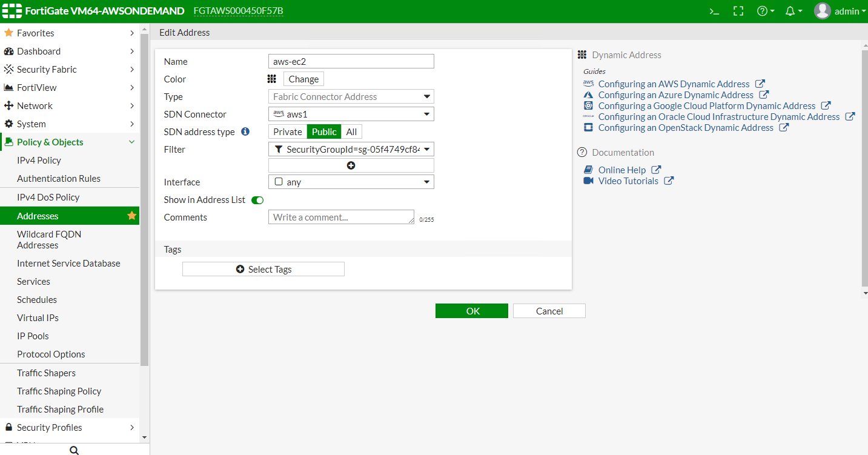Go to the IPv4 Policy menu item
Screen dimensions: 868x455
(x=39, y=160)
